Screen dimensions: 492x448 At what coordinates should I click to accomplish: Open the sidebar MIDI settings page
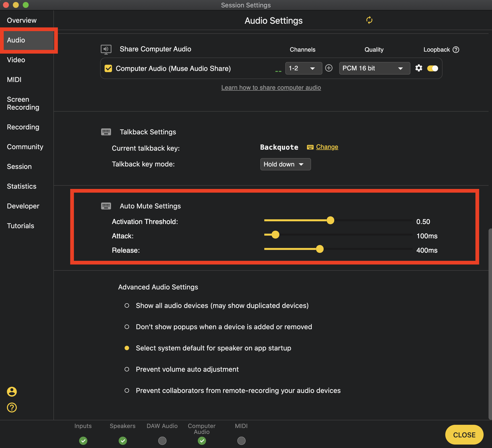click(x=14, y=80)
